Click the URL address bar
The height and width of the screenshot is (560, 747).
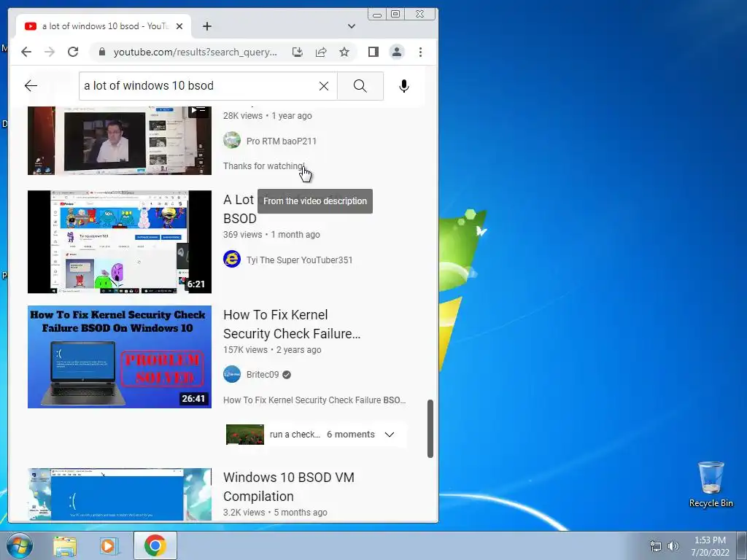pyautogui.click(x=195, y=52)
